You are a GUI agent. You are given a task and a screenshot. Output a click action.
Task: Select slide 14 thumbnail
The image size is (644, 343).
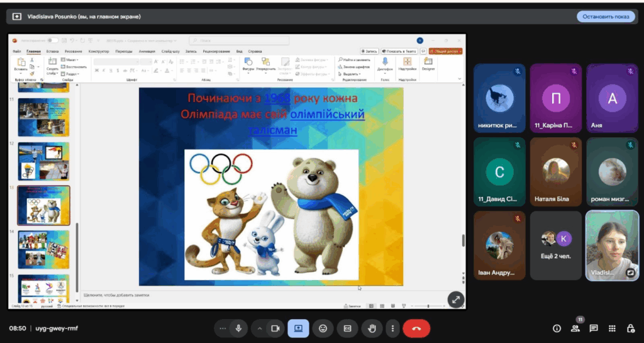[x=43, y=249]
